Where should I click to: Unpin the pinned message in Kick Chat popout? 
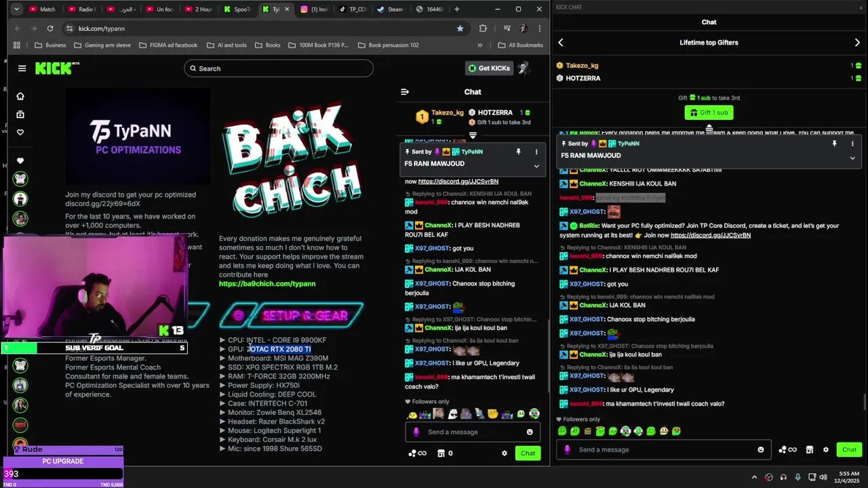pyautogui.click(x=835, y=144)
